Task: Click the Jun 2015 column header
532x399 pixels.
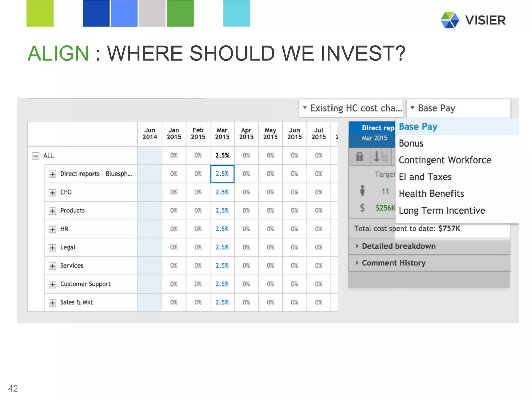Action: pyautogui.click(x=295, y=134)
